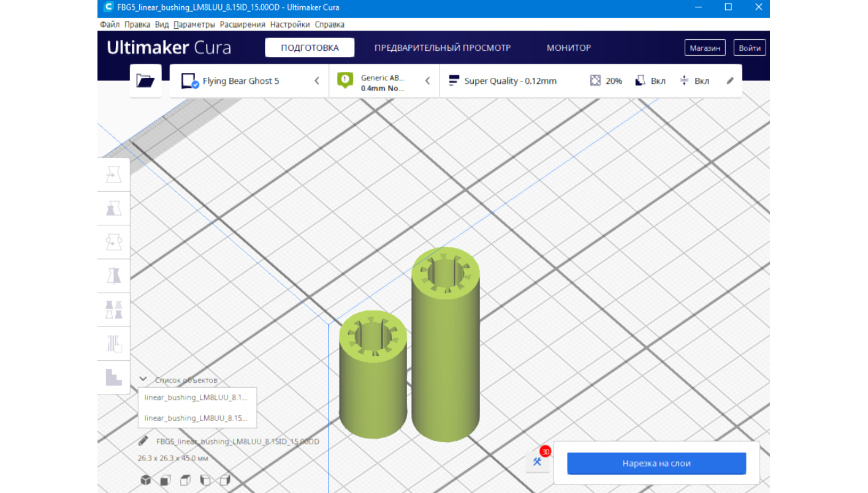The width and height of the screenshot is (868, 493).
Task: Select the short bushing model on the plate
Action: click(373, 375)
